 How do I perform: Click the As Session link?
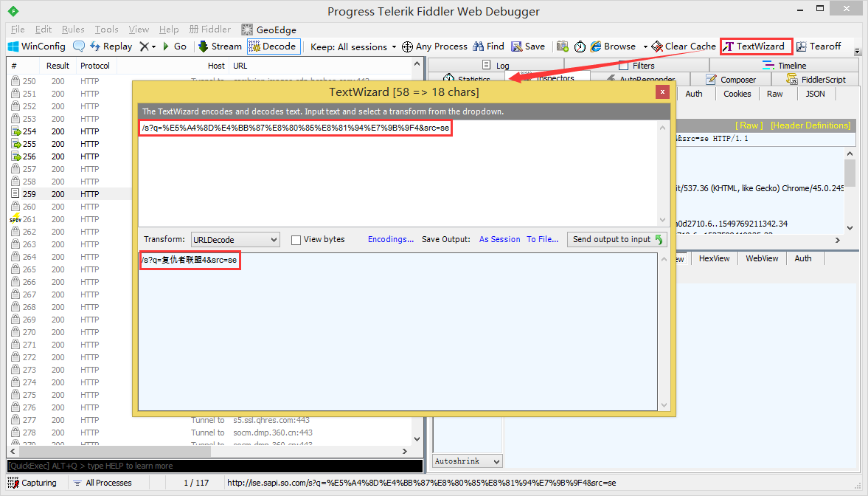pos(499,239)
